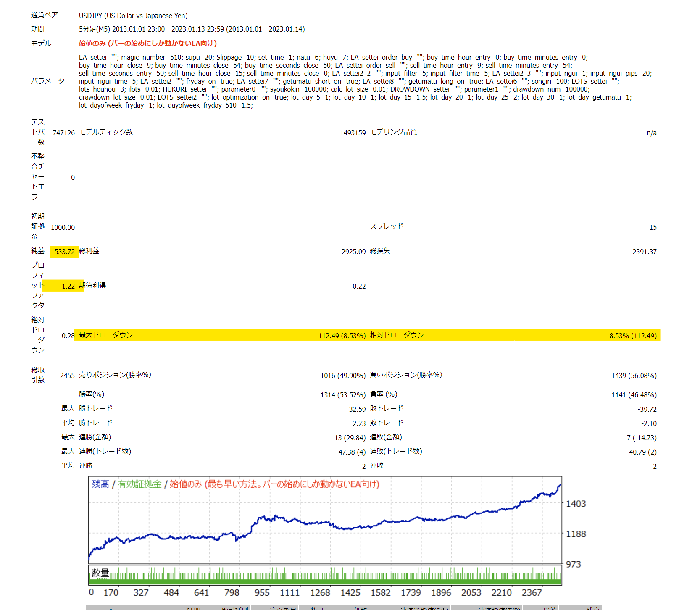Select the value -40.79 (2)
Viewport: 700px width, 610px height.
[642, 452]
